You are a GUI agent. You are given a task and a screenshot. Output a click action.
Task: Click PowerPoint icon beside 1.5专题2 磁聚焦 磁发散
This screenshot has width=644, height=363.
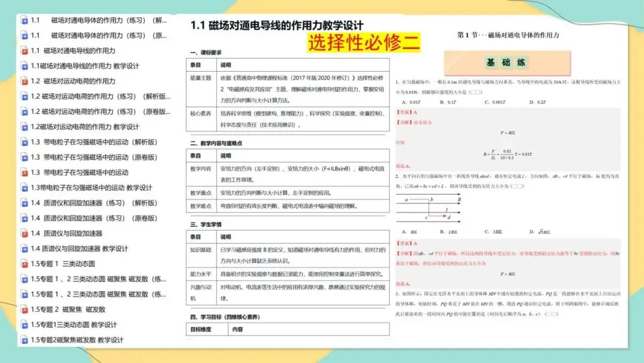(24, 309)
